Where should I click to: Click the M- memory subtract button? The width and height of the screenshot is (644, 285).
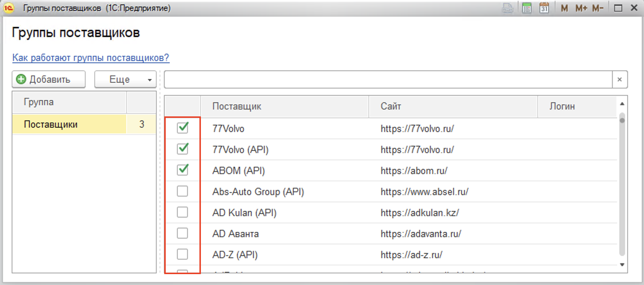[598, 8]
